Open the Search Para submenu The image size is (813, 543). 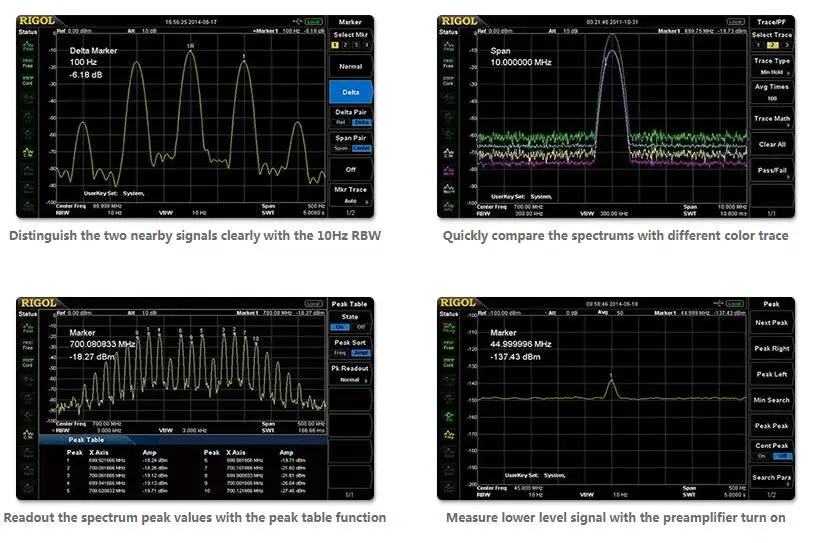(772, 478)
